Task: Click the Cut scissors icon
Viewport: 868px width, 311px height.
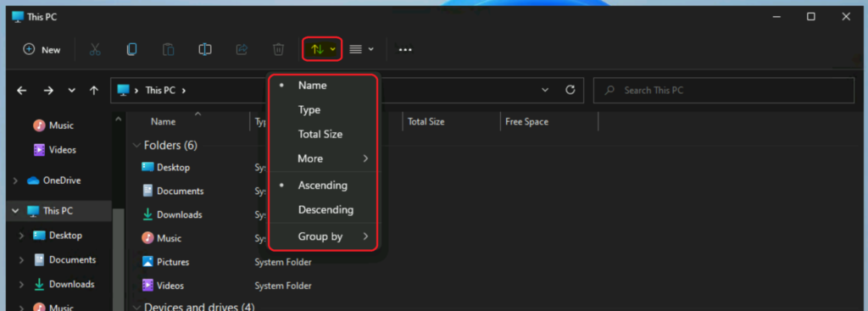Action: pos(95,50)
